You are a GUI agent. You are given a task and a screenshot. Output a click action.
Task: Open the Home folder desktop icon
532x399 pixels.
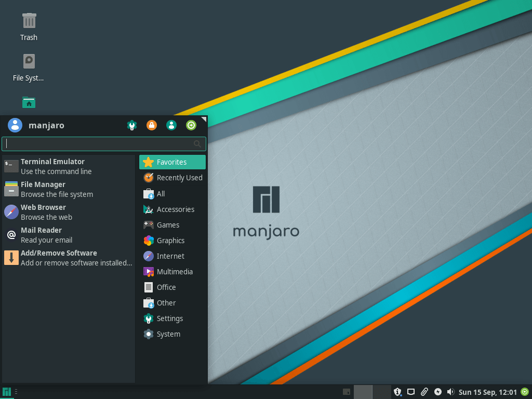pyautogui.click(x=29, y=102)
